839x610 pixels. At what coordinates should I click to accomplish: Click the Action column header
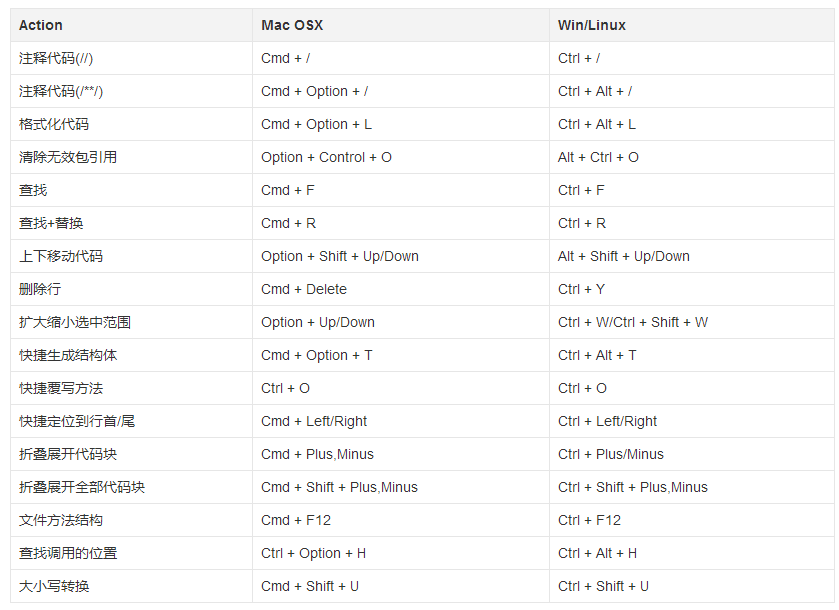tap(131, 25)
